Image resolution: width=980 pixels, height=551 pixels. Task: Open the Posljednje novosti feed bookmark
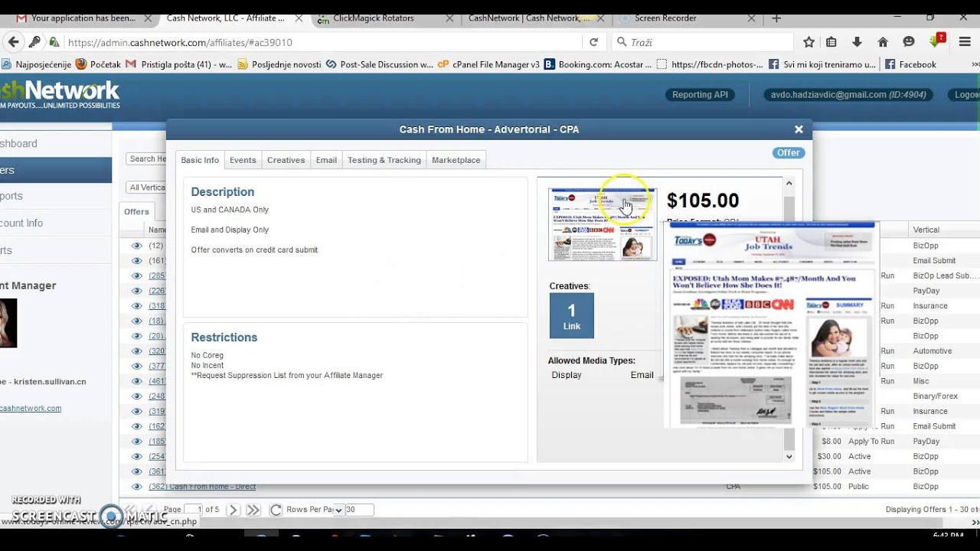tap(279, 64)
